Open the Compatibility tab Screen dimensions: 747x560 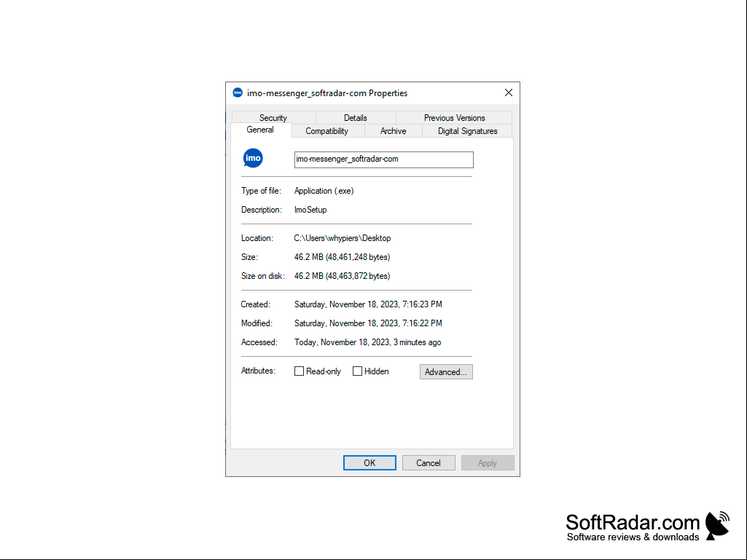[x=326, y=131]
